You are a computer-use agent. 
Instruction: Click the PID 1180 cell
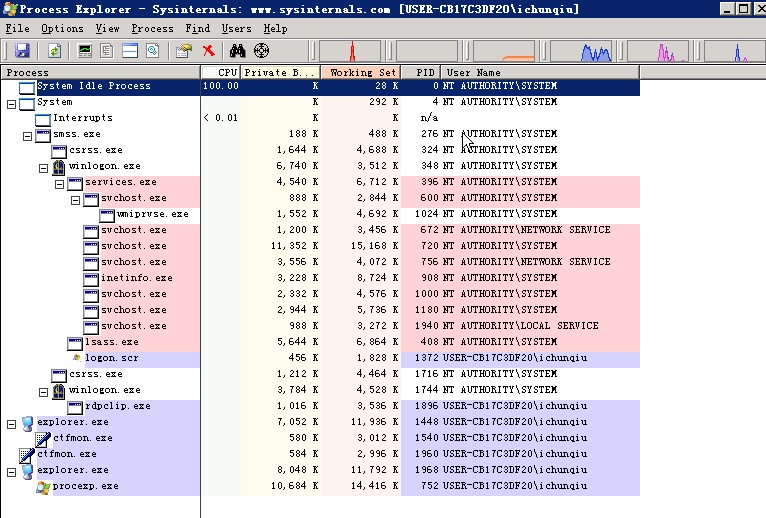[x=426, y=310]
